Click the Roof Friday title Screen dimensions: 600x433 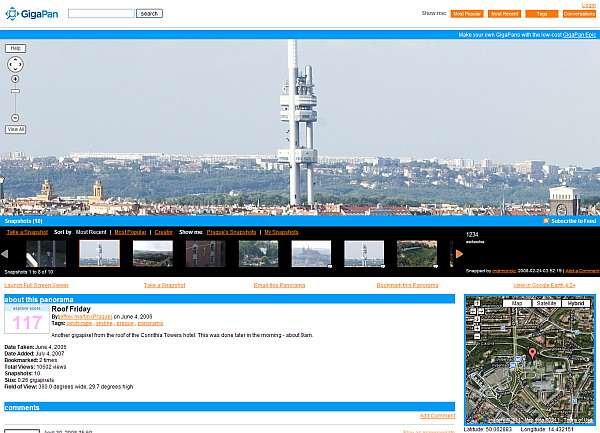pos(71,309)
